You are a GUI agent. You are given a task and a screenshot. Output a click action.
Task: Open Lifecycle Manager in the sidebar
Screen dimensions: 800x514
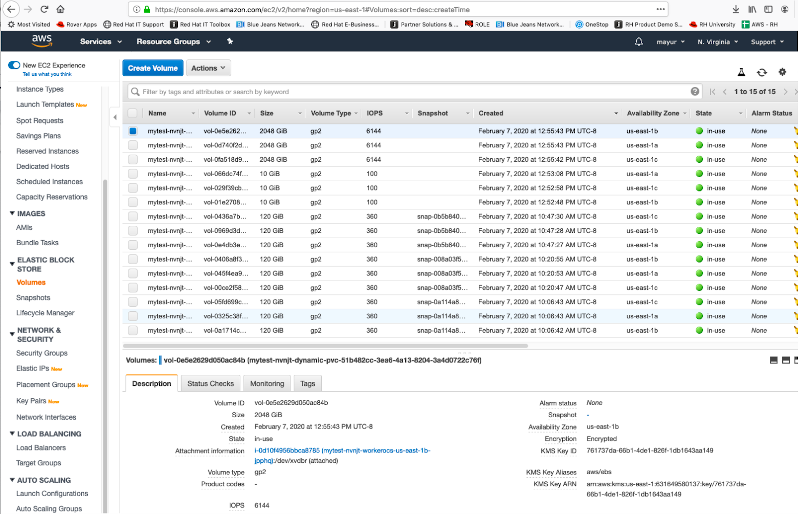(x=45, y=313)
